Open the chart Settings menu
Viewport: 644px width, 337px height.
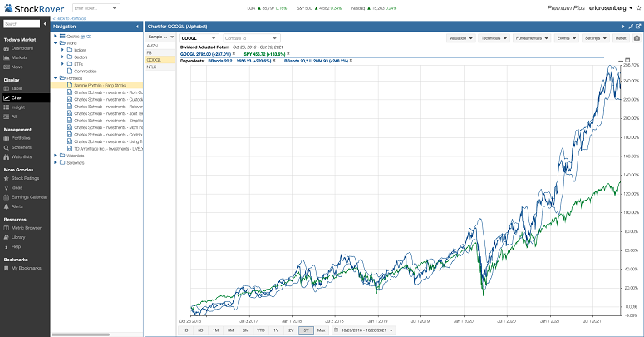596,38
